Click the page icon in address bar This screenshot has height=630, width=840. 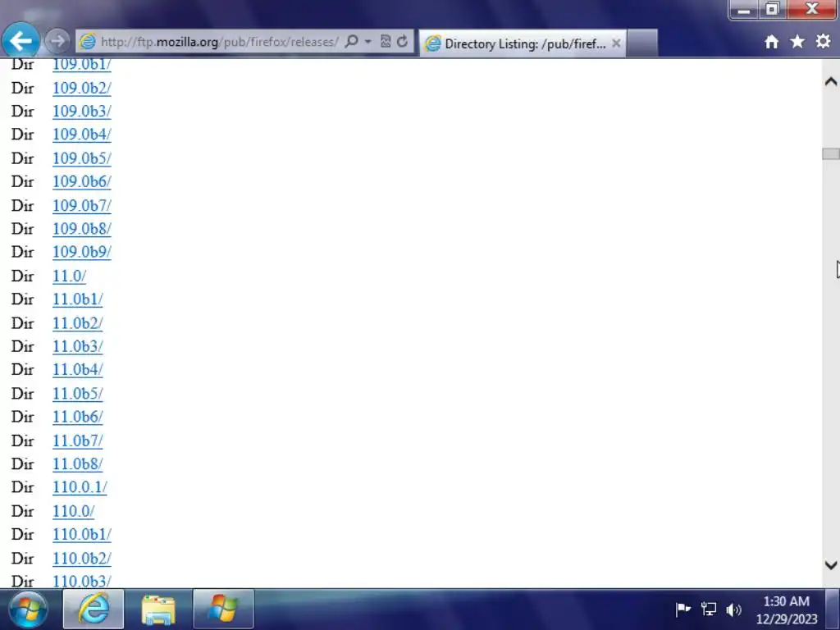pos(87,42)
